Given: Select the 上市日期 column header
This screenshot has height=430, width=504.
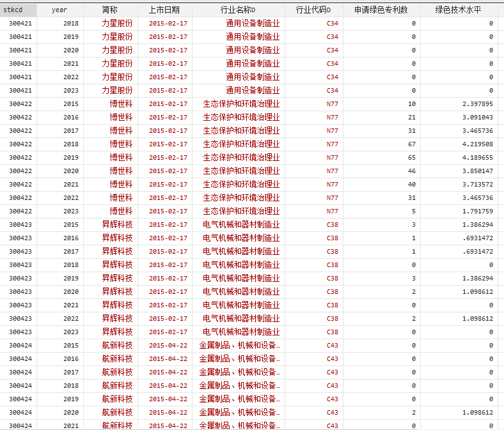Looking at the screenshot, I should tap(164, 10).
